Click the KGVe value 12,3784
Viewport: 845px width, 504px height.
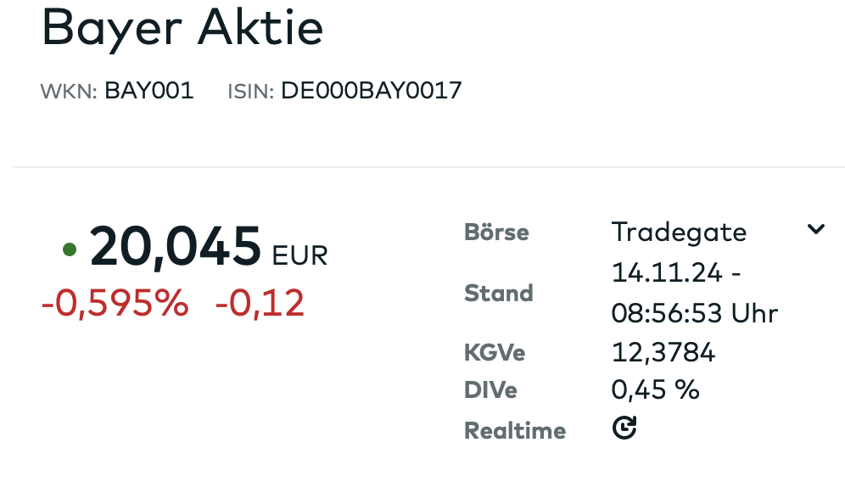[x=663, y=352]
